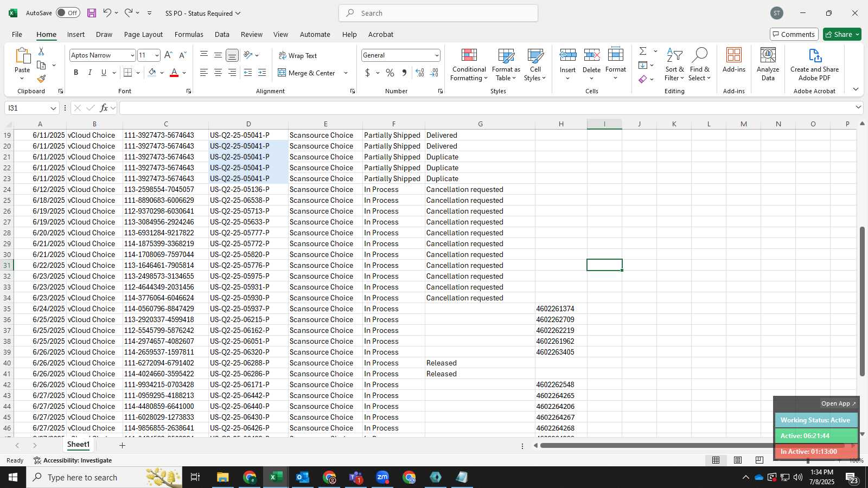Click Increase Decimal icon

point(420,73)
